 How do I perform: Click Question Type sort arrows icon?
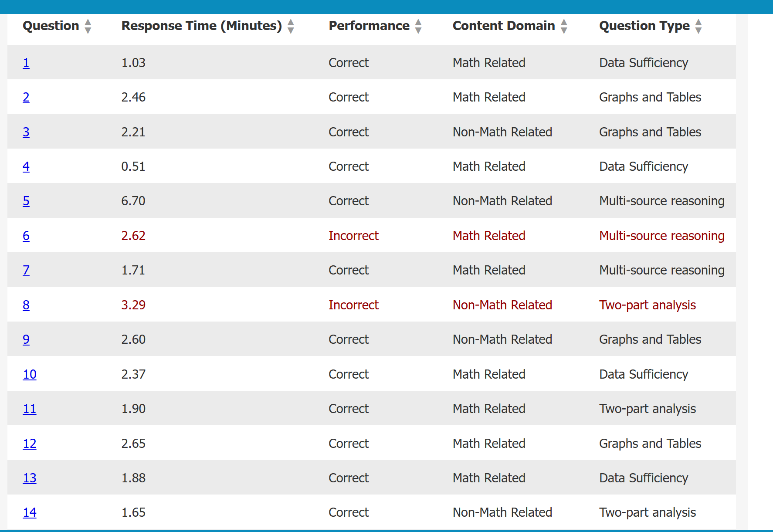(x=698, y=26)
